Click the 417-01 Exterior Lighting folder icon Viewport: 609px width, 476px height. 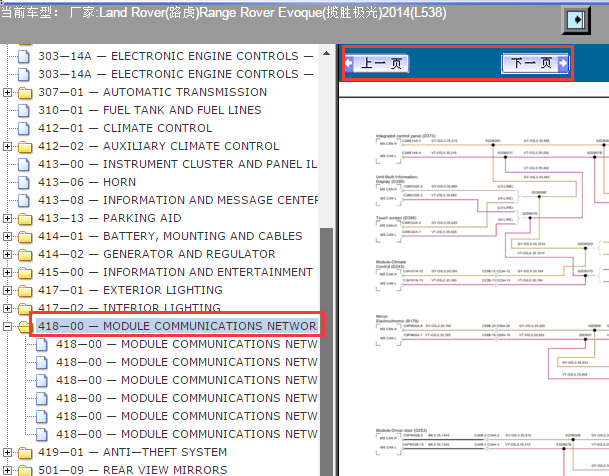pos(25,291)
